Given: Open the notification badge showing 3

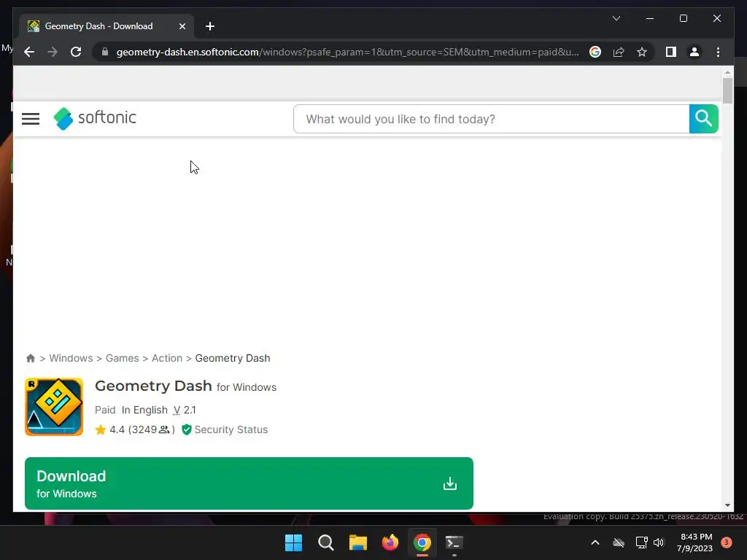Looking at the screenshot, I should tap(727, 542).
